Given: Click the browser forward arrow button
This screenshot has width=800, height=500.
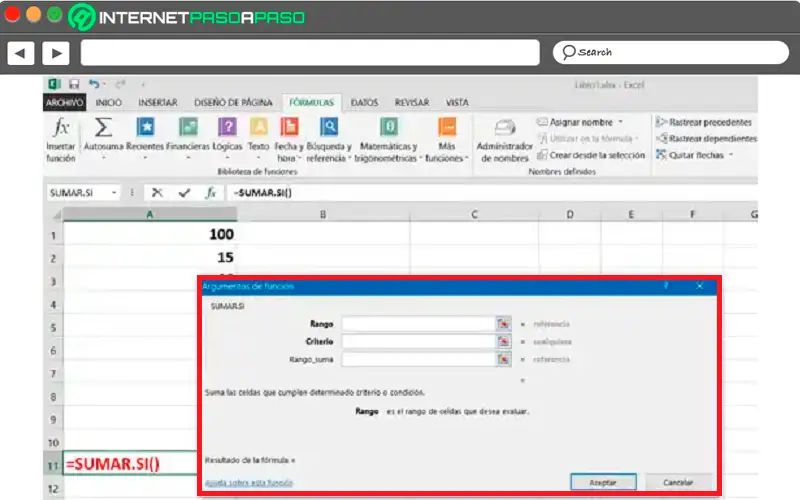Looking at the screenshot, I should [56, 53].
